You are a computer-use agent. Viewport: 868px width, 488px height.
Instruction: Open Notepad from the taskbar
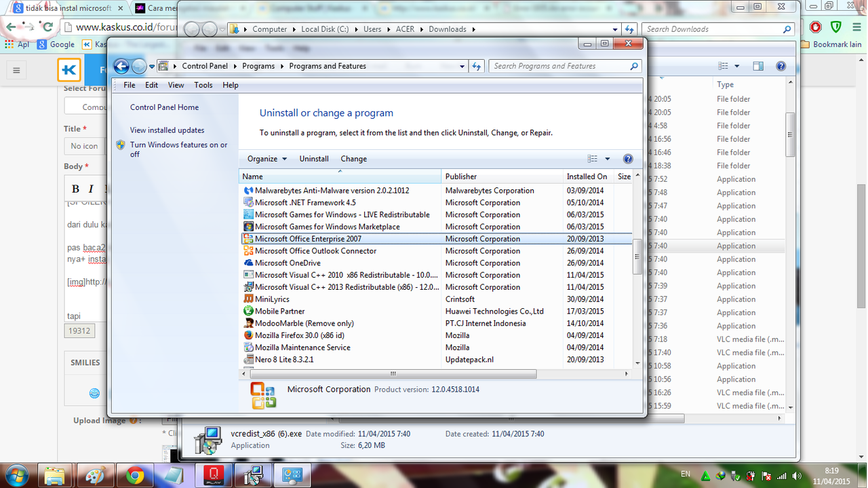pos(174,474)
